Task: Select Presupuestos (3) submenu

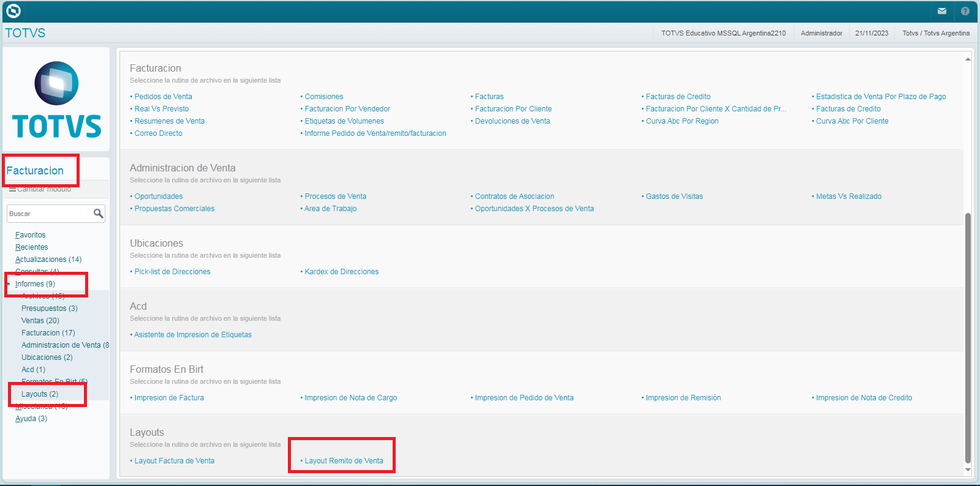Action: [50, 308]
